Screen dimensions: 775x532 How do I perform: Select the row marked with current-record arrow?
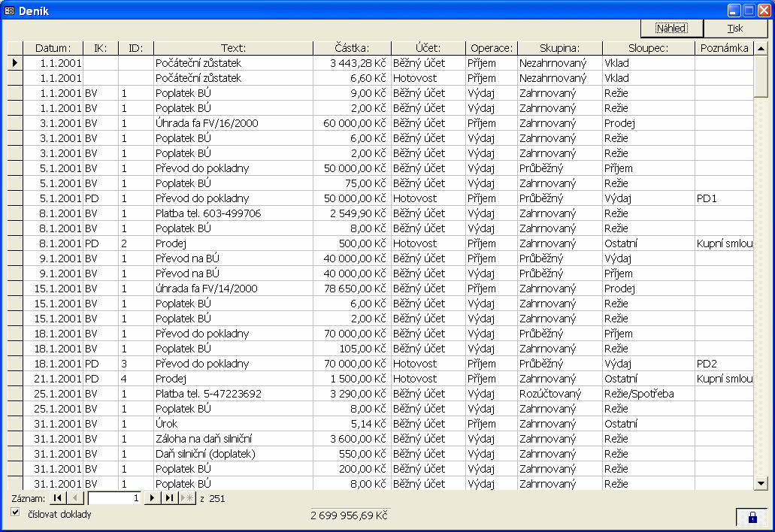15,63
